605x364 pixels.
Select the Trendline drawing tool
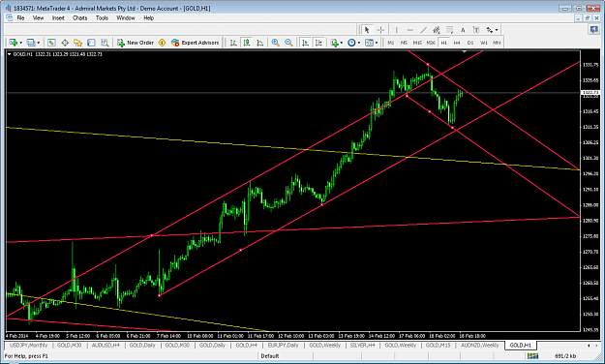pyautogui.click(x=423, y=30)
